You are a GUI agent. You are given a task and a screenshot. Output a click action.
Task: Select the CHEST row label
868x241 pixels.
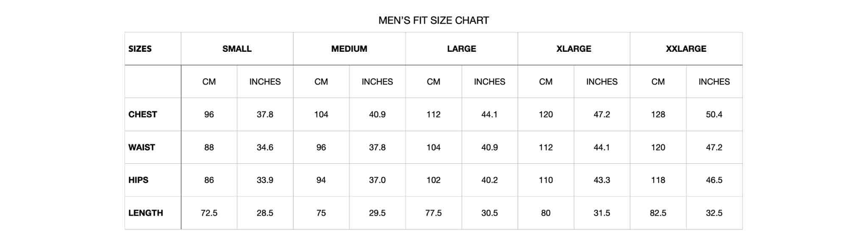coord(142,115)
